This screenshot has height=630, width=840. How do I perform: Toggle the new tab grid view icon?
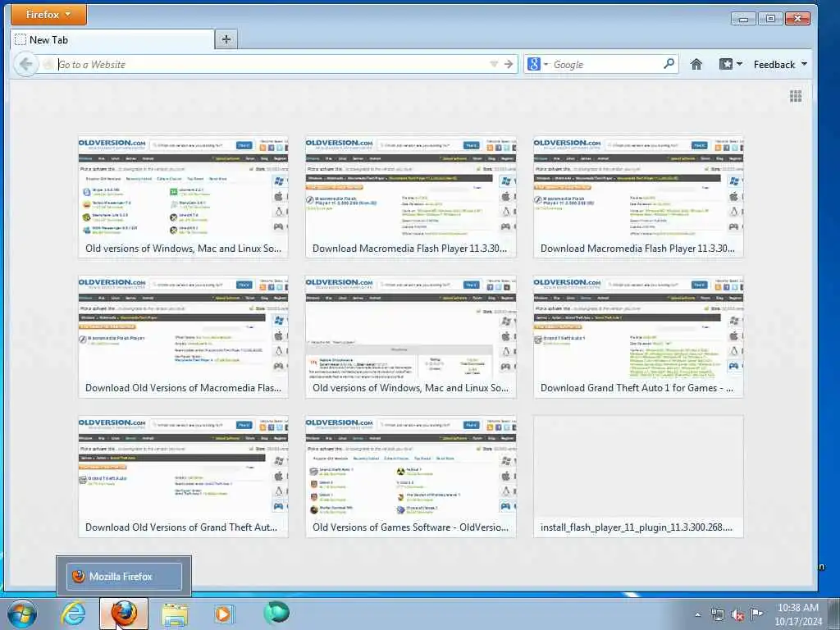coord(796,96)
